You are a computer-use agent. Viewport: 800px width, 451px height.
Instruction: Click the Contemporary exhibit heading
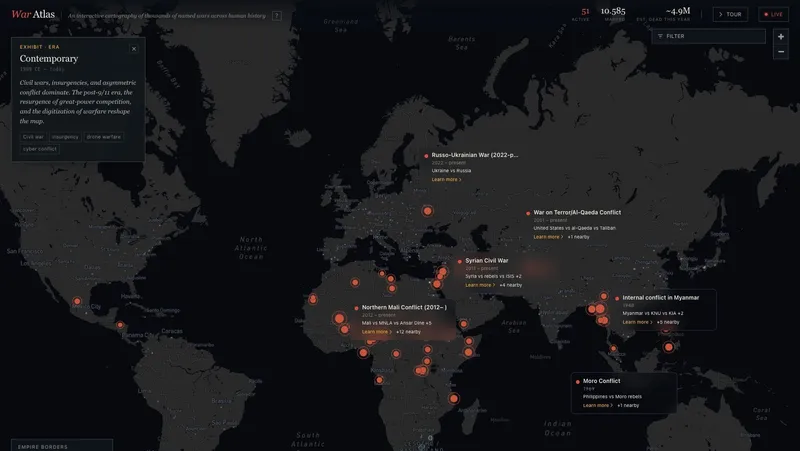point(49,59)
